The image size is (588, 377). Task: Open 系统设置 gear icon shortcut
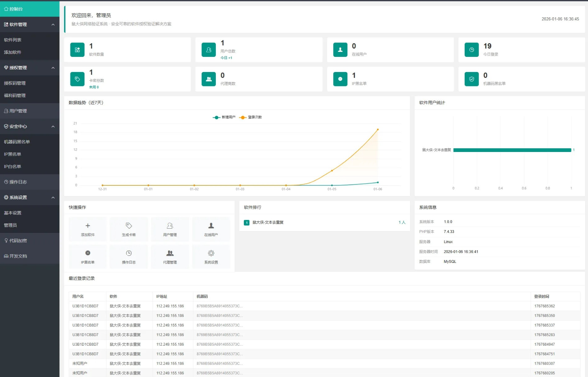pyautogui.click(x=211, y=253)
